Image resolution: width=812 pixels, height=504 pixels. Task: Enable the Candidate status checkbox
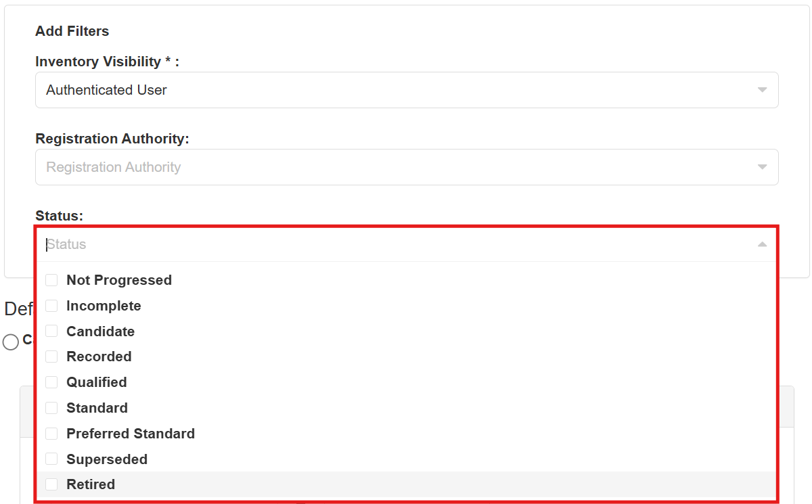(x=51, y=331)
